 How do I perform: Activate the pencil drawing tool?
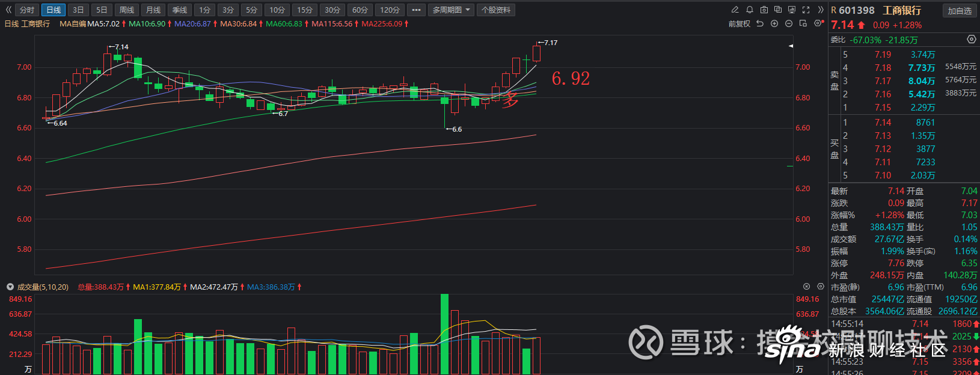[735, 10]
